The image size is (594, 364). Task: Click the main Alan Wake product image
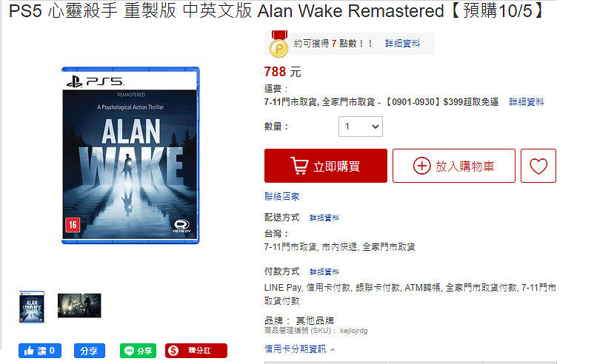tap(130, 155)
